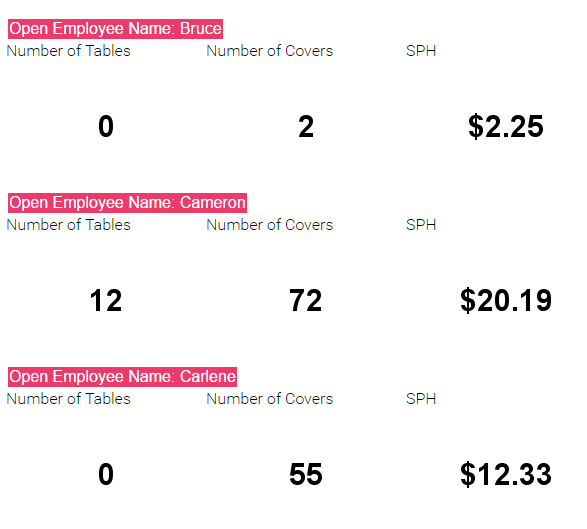Click Cameron's Number of Tables label
This screenshot has height=529, width=587.
point(69,225)
